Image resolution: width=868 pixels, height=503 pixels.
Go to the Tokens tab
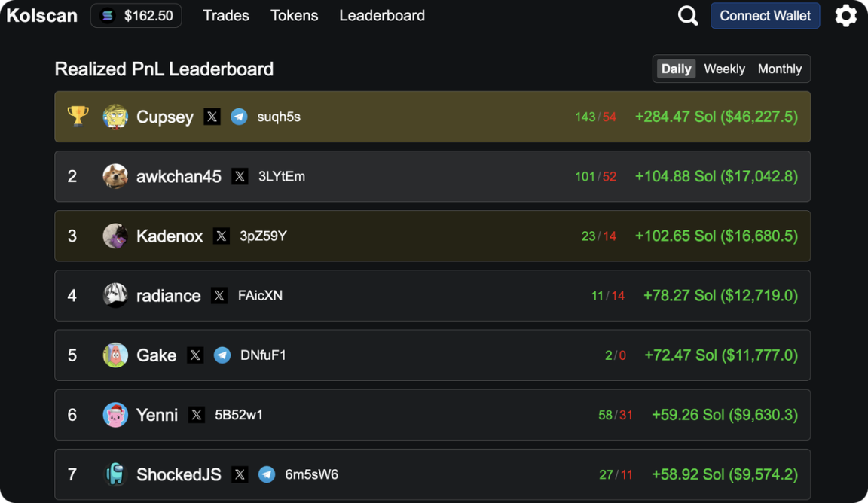tap(294, 16)
